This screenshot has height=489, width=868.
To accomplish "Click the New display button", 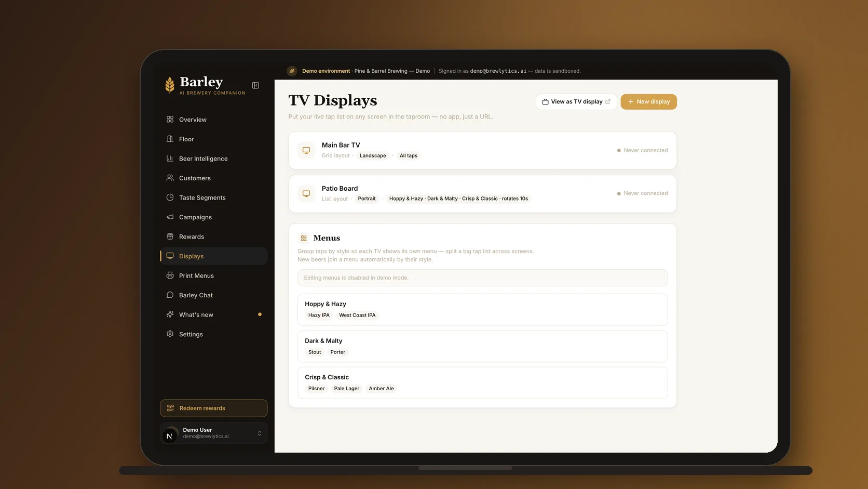I will [648, 102].
